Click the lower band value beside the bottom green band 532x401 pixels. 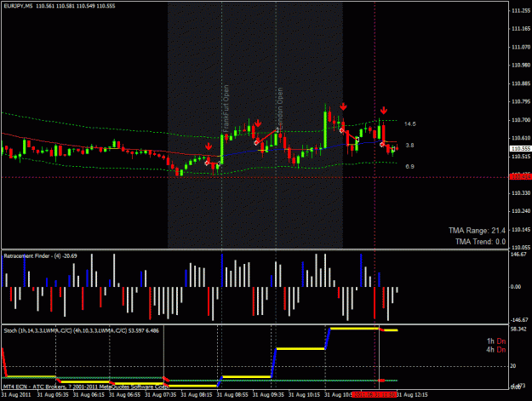pyautogui.click(x=410, y=167)
